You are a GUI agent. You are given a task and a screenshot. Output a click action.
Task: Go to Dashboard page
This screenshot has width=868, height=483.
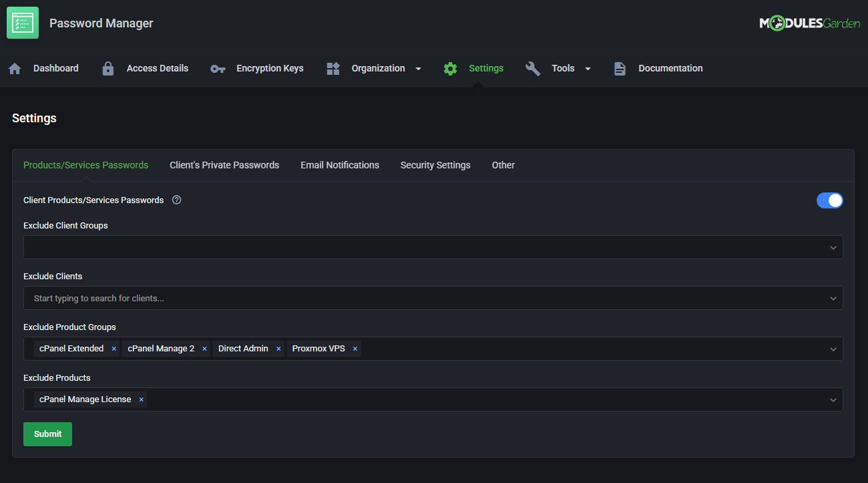[x=56, y=68]
